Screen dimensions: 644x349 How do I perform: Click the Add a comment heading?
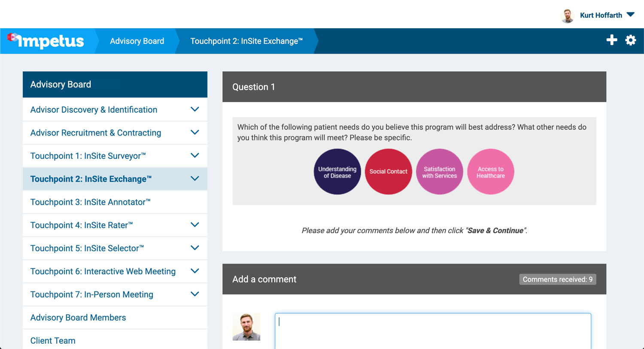pyautogui.click(x=264, y=280)
